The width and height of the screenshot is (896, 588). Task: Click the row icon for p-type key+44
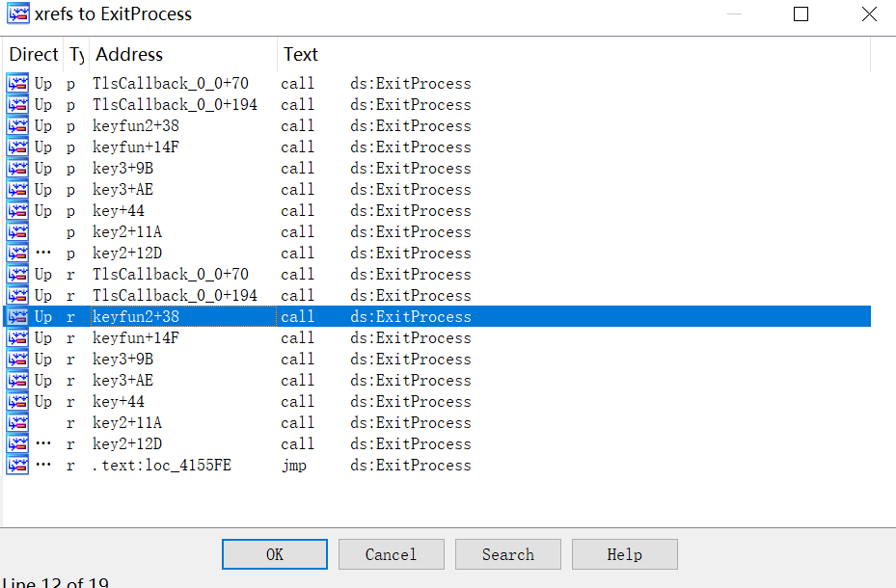coord(17,211)
